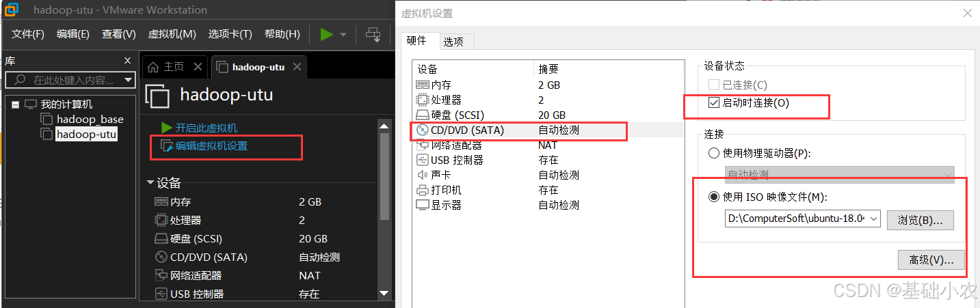
Task: Select 网络适配器 row in hardware list
Action: tap(548, 145)
